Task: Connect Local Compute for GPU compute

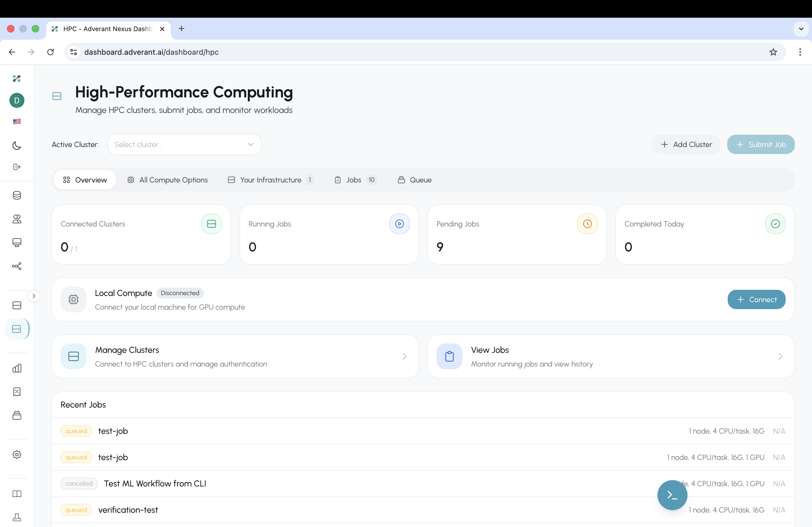Action: pyautogui.click(x=756, y=299)
